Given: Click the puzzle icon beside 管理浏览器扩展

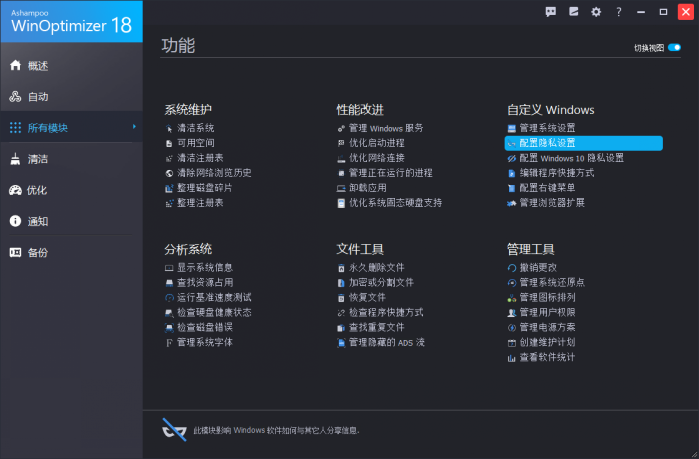Looking at the screenshot, I should 512,204.
